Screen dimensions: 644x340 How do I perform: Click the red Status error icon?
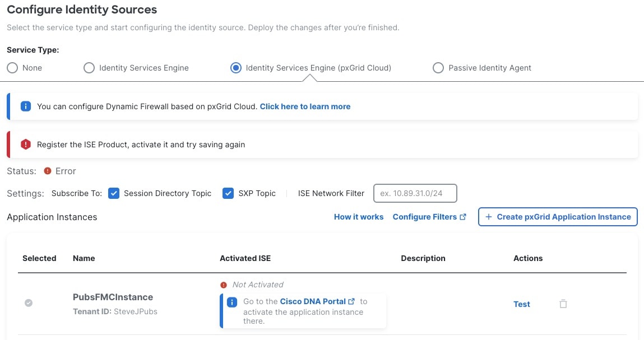coord(48,171)
